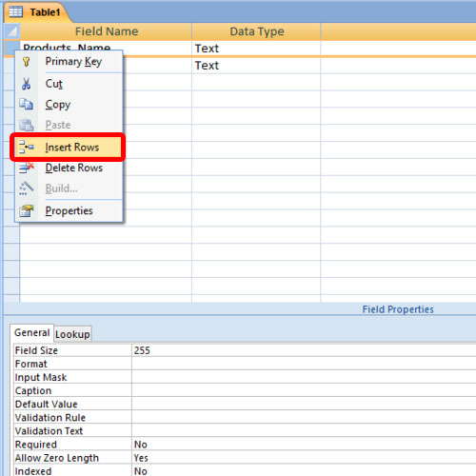Select the General properties tab
This screenshot has height=476, width=476.
[32, 332]
